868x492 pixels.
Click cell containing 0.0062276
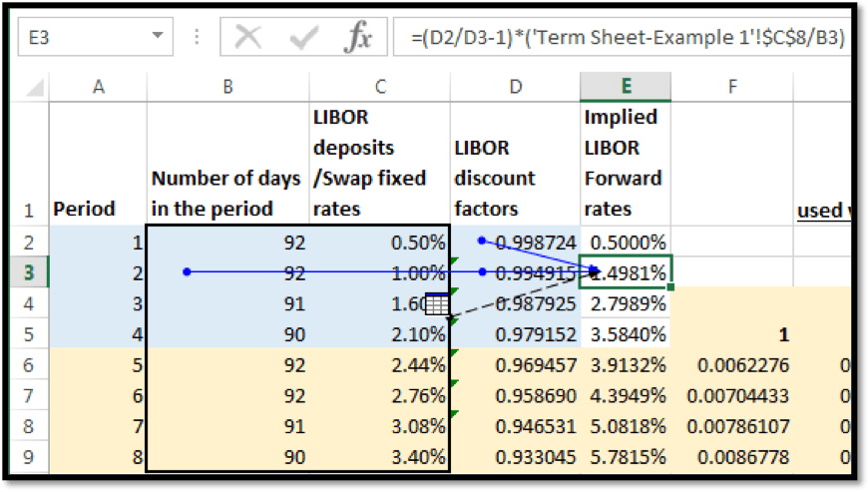coord(732,364)
